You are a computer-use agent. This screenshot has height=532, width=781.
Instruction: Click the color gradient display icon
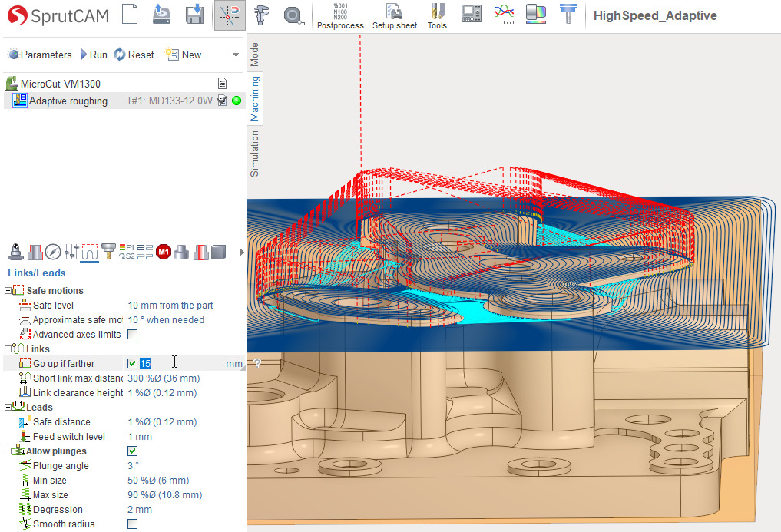(x=536, y=14)
